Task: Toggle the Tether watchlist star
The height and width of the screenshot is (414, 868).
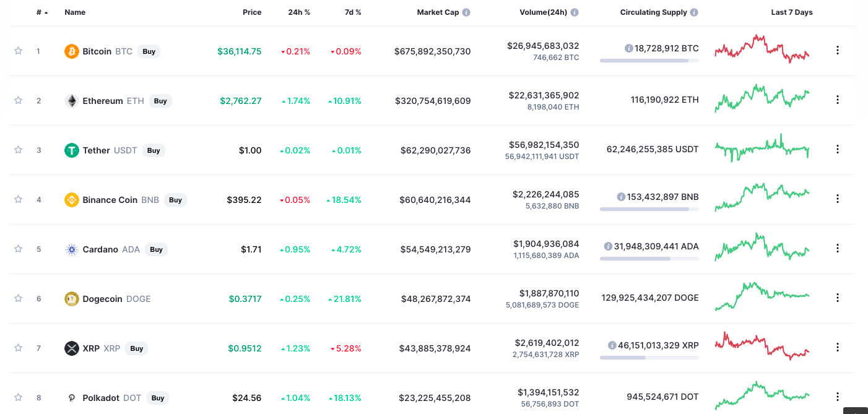Action: (x=19, y=150)
